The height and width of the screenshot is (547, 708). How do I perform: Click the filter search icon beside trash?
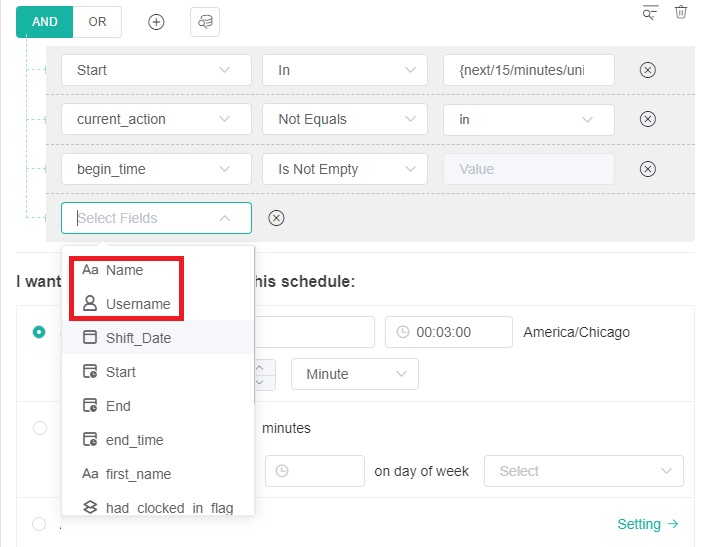coord(651,12)
